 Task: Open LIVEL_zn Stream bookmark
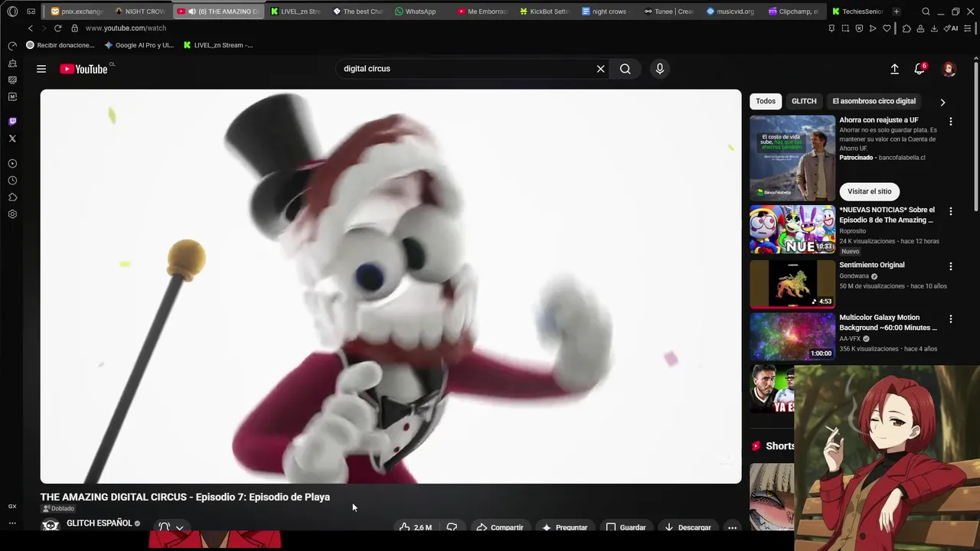click(218, 45)
